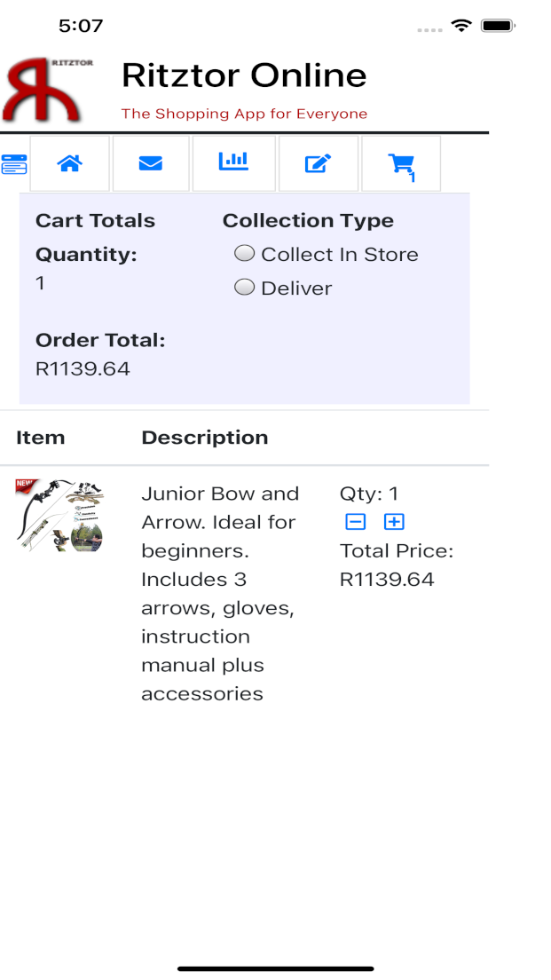Choose the Deliver radio button

pos(244,288)
